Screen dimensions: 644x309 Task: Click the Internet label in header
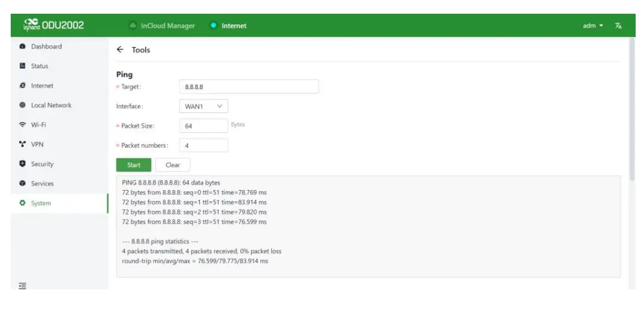coord(234,26)
